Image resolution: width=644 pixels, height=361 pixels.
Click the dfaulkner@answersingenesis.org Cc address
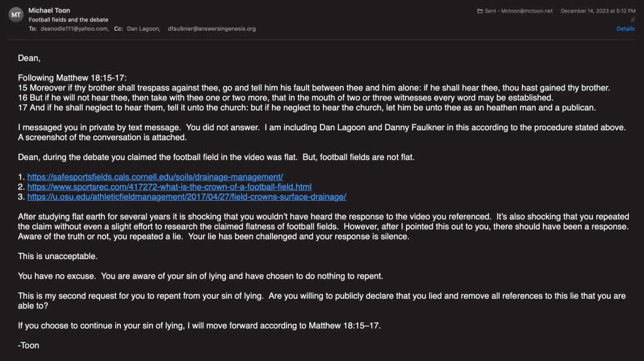pyautogui.click(x=212, y=29)
